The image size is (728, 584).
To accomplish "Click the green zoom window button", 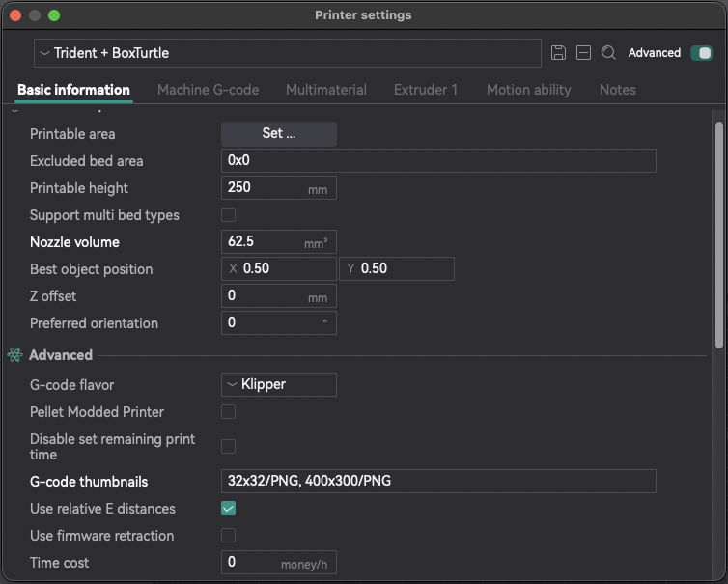I will point(54,15).
